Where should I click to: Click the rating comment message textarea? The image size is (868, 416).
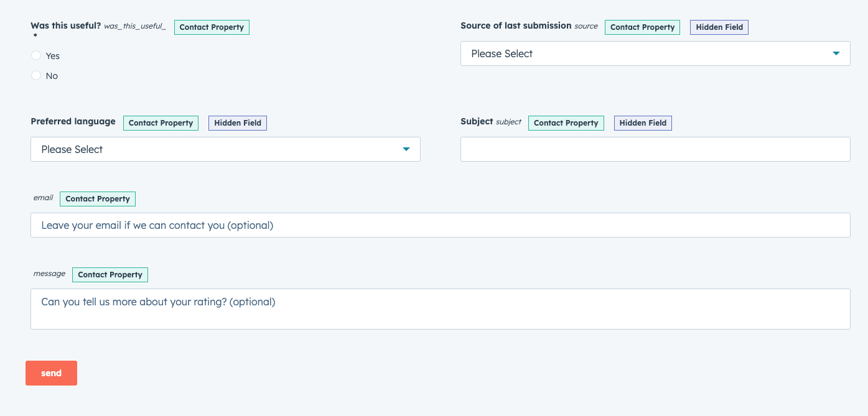[440, 309]
